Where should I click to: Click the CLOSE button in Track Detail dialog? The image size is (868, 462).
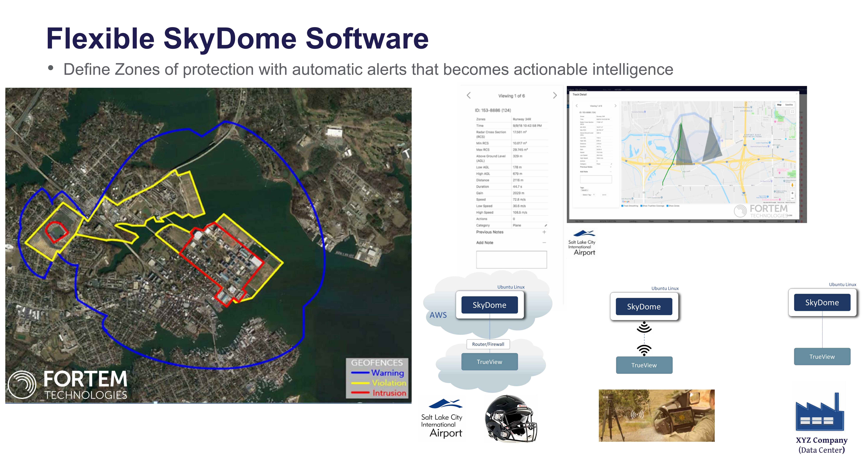pyautogui.click(x=789, y=215)
